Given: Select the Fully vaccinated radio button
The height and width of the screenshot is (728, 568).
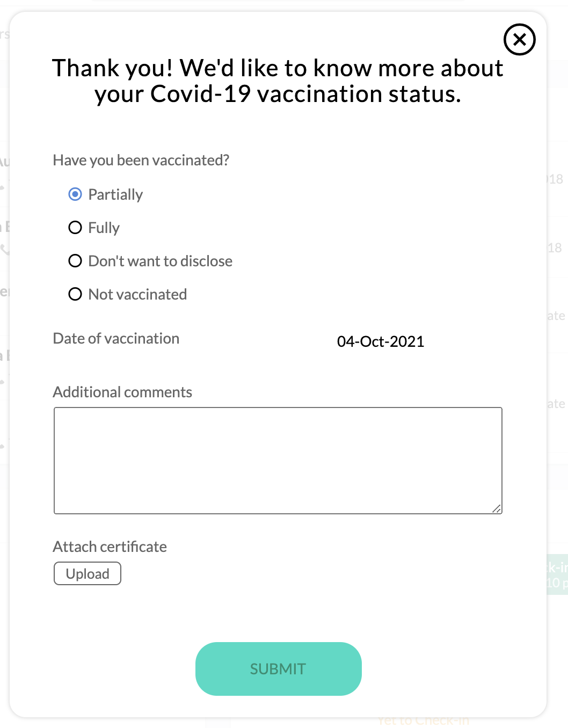Looking at the screenshot, I should (x=75, y=228).
